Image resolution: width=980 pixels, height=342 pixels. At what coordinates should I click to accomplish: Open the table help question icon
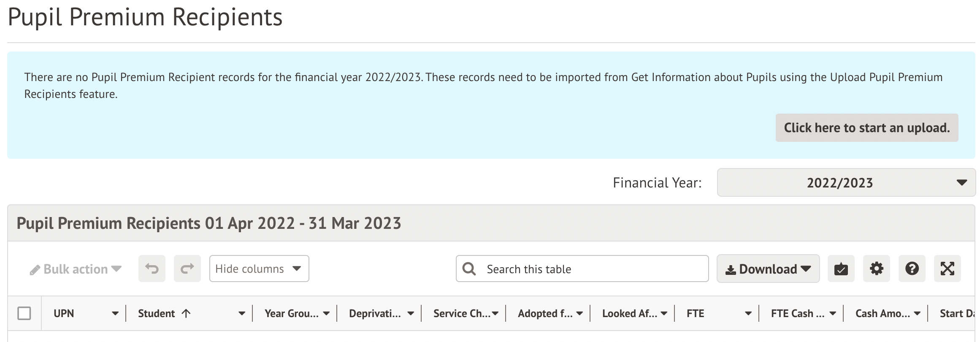pyautogui.click(x=912, y=269)
